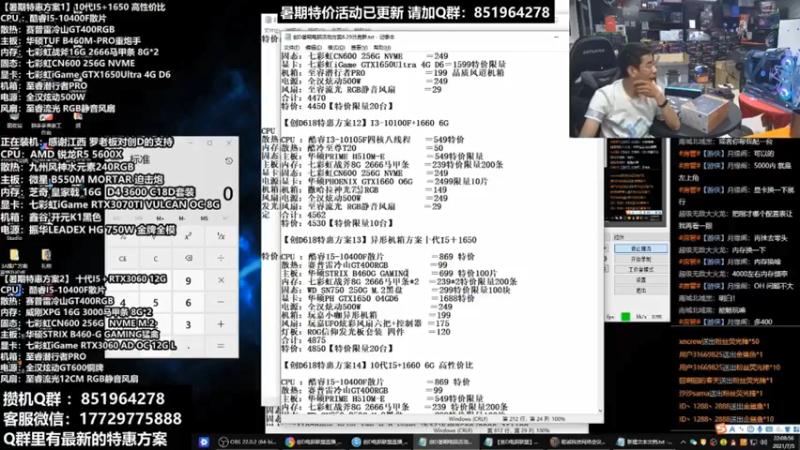800x450 pixels.
Task: Click the 【创D618特惠方案13】 heading in Notepad
Action: click(x=379, y=240)
